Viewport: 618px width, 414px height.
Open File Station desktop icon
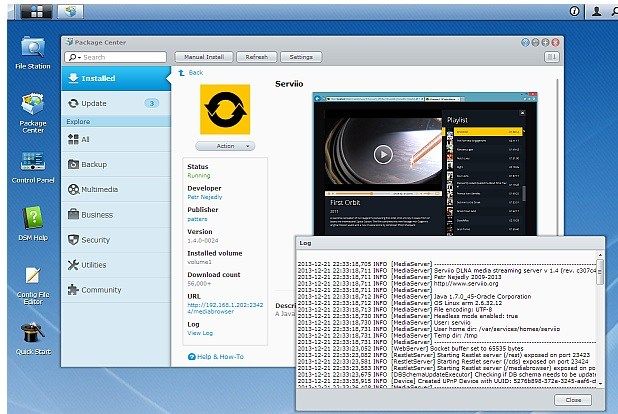33,52
